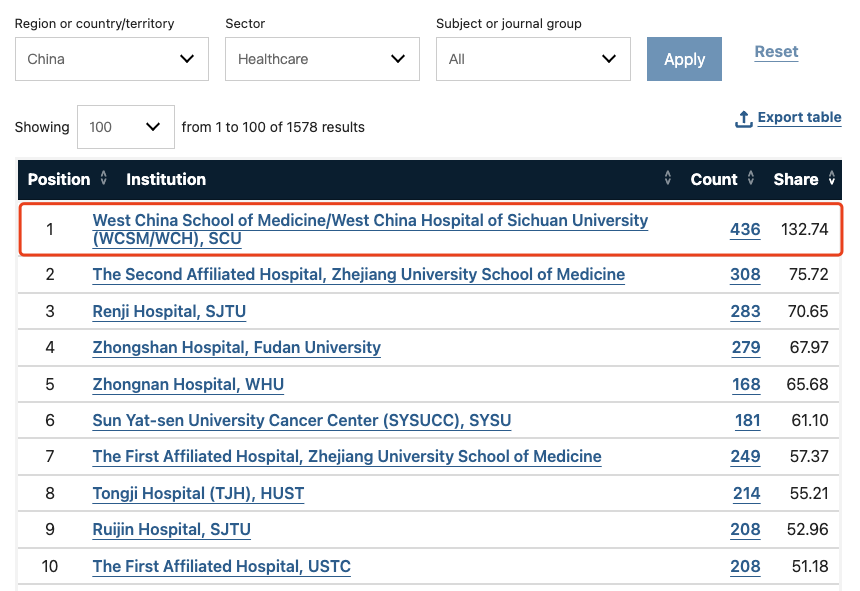Reset the filters with the Reset link
Viewport: 860px width, 591px height.
[776, 52]
